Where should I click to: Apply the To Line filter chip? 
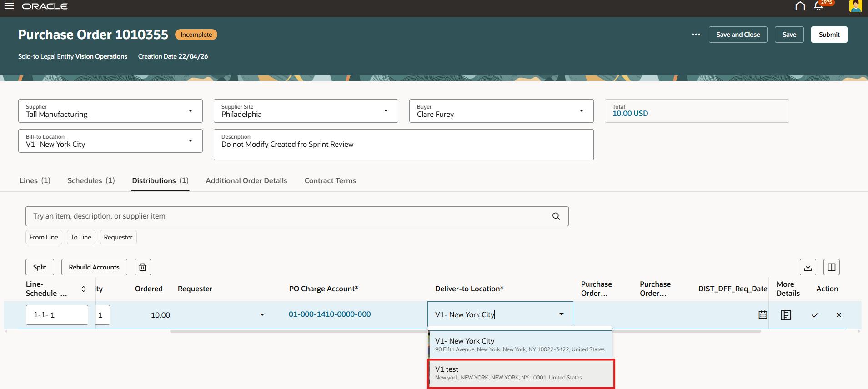pos(81,237)
